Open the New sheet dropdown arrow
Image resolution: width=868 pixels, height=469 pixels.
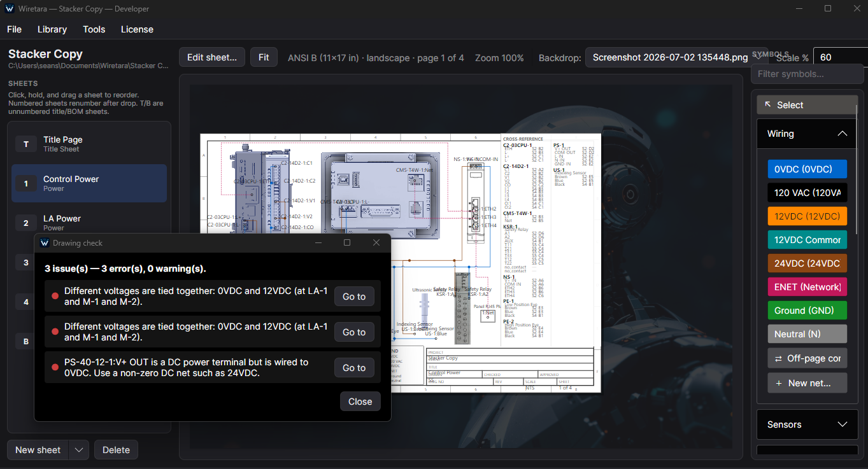click(79, 450)
